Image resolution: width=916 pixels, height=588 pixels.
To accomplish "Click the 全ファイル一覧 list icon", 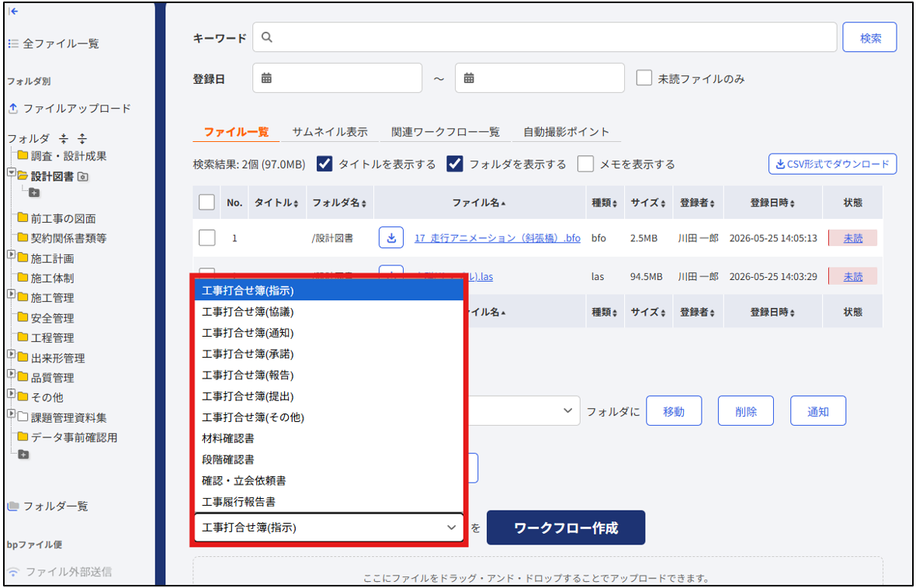I will pyautogui.click(x=13, y=43).
